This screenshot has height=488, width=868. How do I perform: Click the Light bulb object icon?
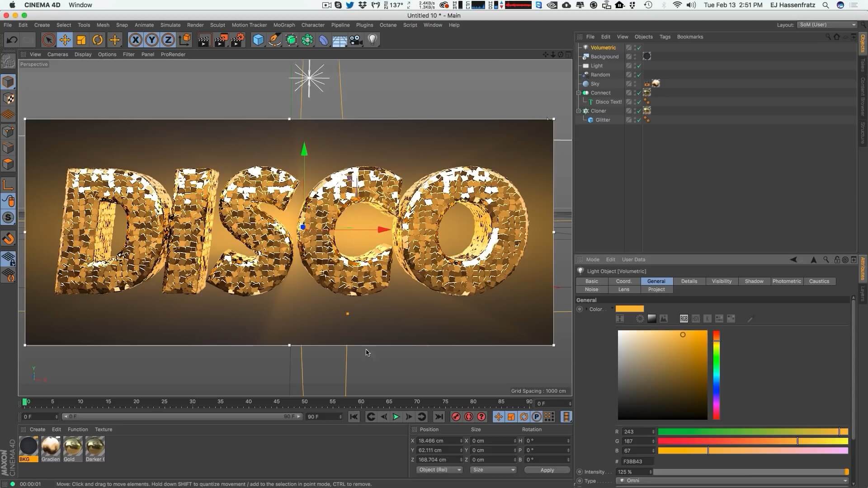pos(373,40)
